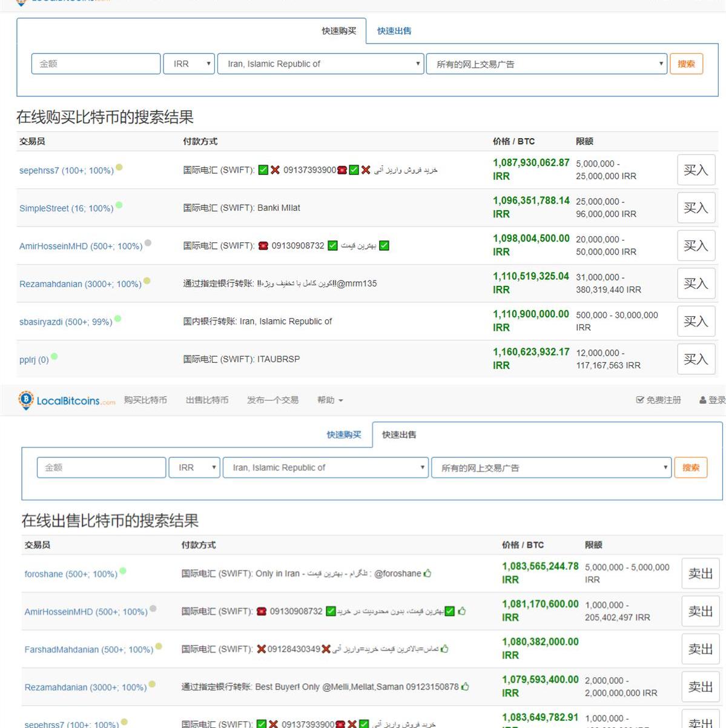Open the 发布一个交易 nav link

tap(272, 400)
